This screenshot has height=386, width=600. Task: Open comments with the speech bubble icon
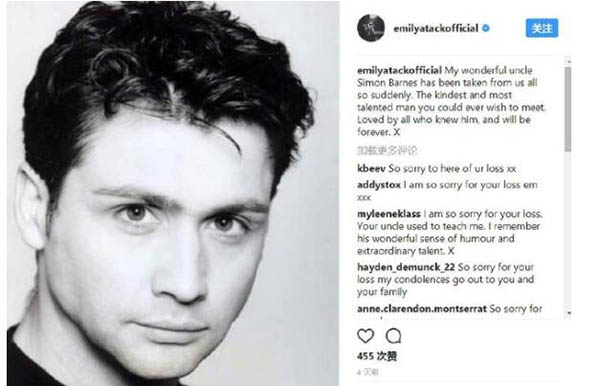click(x=393, y=336)
